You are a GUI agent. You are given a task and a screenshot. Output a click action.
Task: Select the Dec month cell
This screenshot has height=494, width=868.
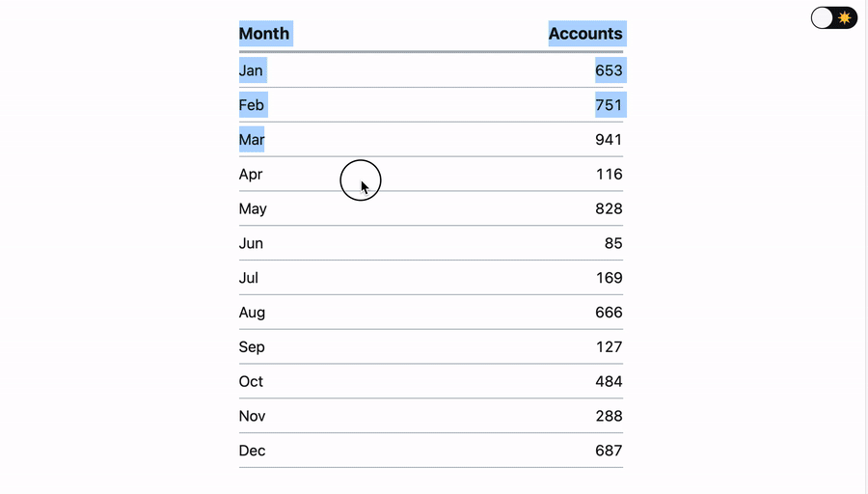252,451
